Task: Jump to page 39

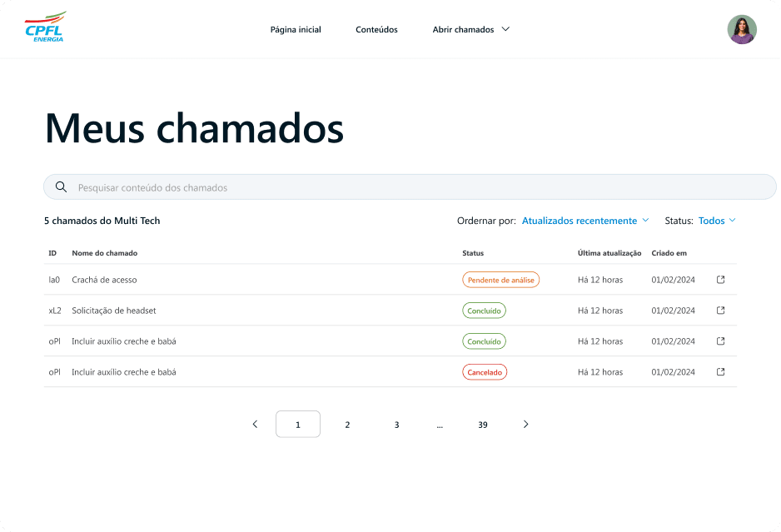Action: tap(483, 425)
